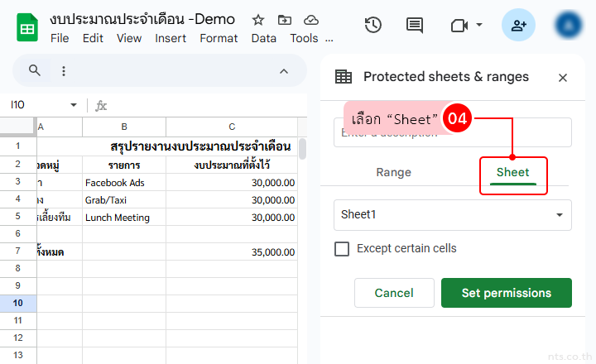
Task: Click 30,000.00 in the Grab/Taxi row
Action: coord(232,200)
